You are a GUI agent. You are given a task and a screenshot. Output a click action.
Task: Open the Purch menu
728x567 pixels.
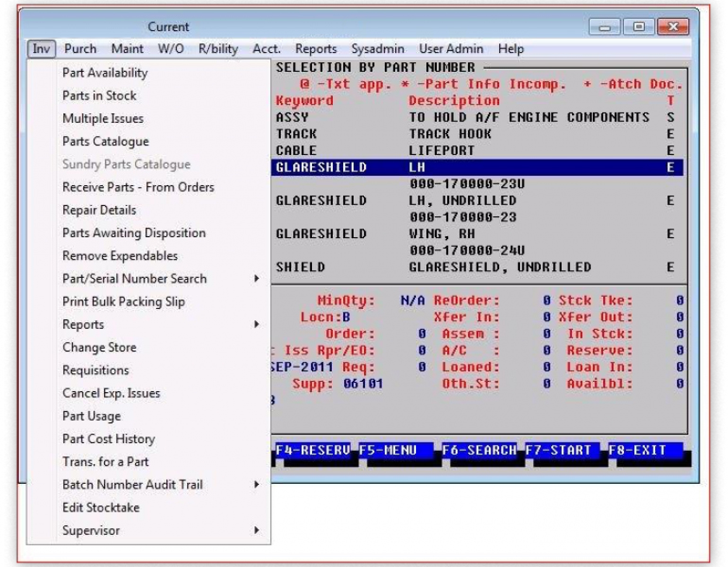(x=80, y=49)
